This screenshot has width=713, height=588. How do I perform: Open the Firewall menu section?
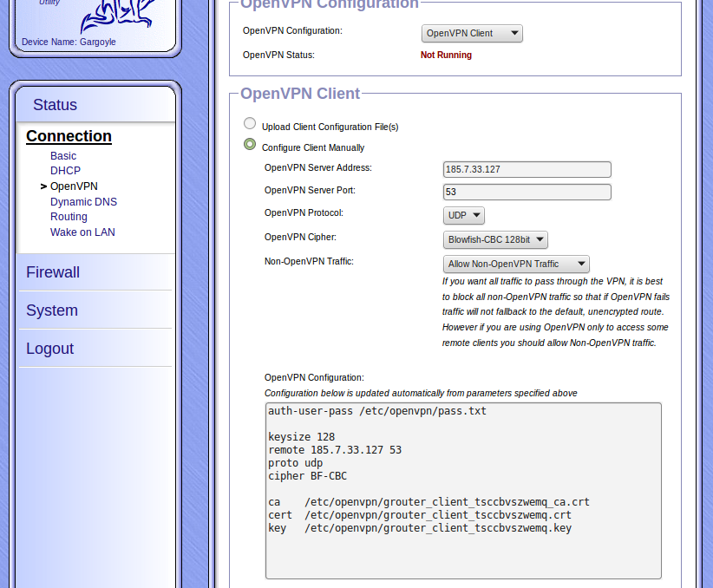pyautogui.click(x=53, y=272)
